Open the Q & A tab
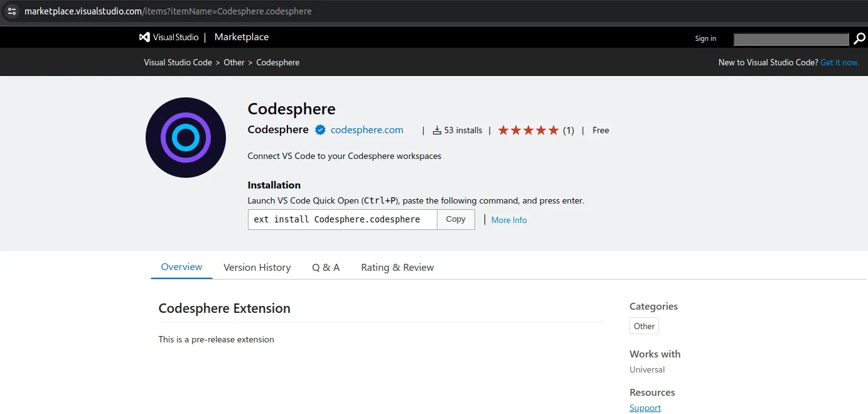This screenshot has width=868, height=414. pyautogui.click(x=326, y=267)
